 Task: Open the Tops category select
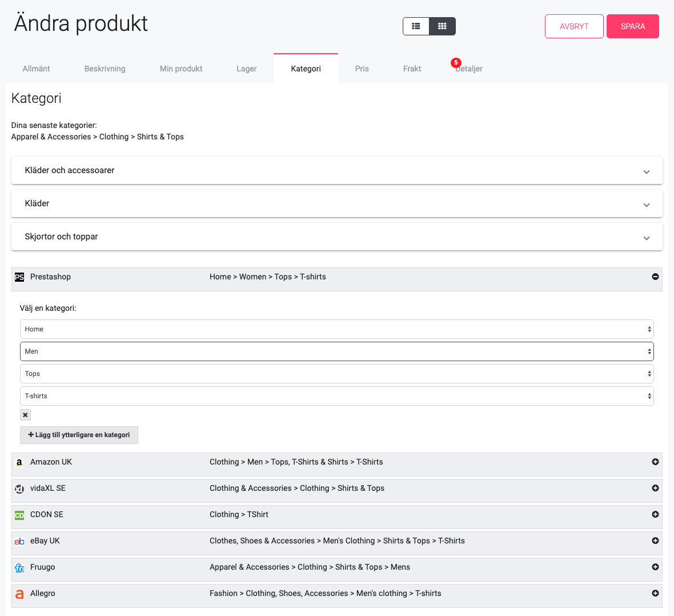(336, 374)
